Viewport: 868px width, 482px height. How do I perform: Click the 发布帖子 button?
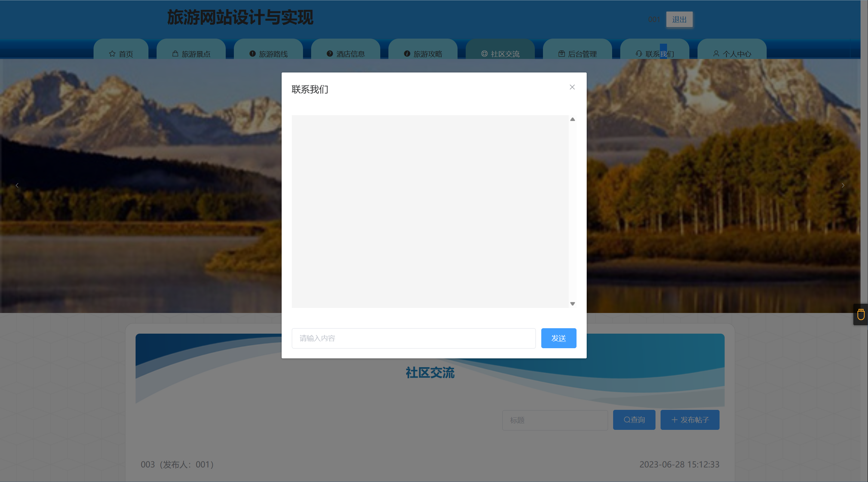(x=690, y=420)
